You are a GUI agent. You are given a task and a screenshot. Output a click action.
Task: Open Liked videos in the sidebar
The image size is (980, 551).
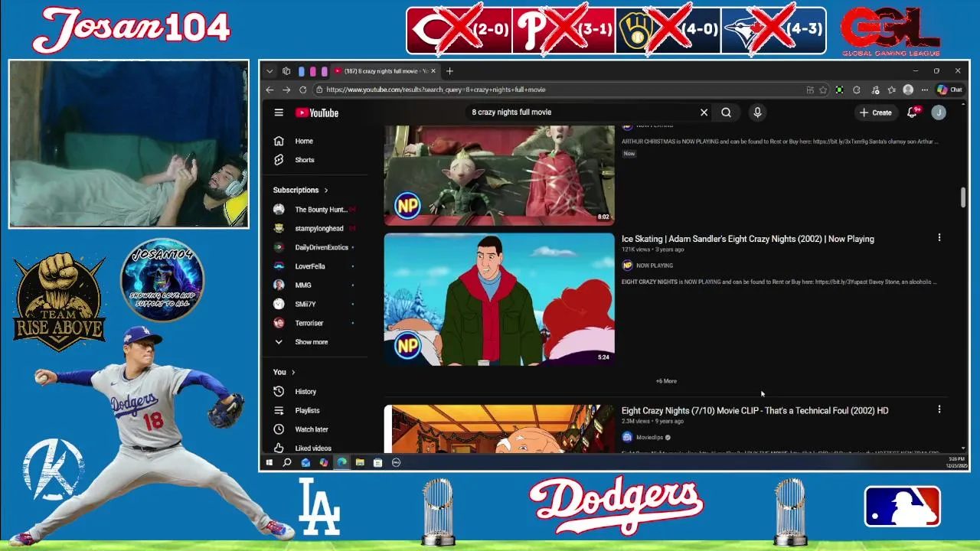click(x=315, y=448)
